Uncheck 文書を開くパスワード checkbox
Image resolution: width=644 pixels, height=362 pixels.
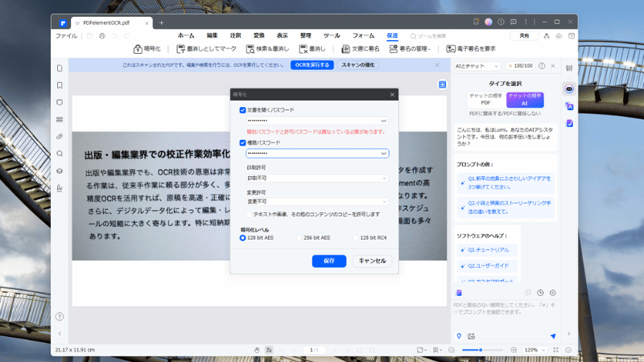pos(242,110)
